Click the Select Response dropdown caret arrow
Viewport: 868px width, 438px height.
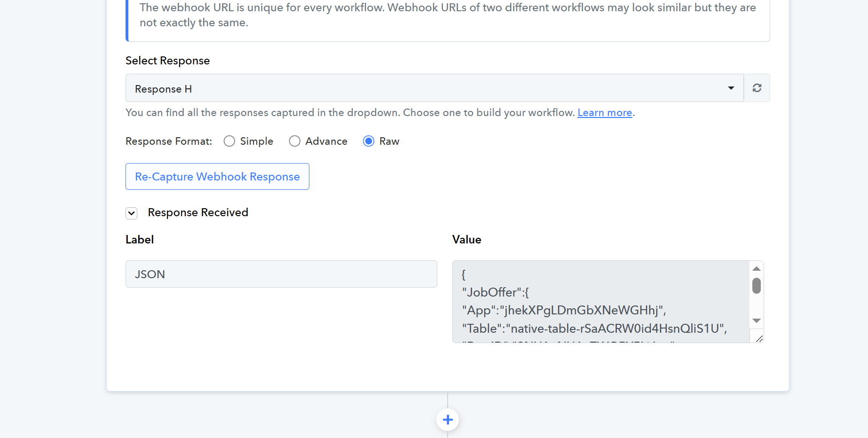731,88
